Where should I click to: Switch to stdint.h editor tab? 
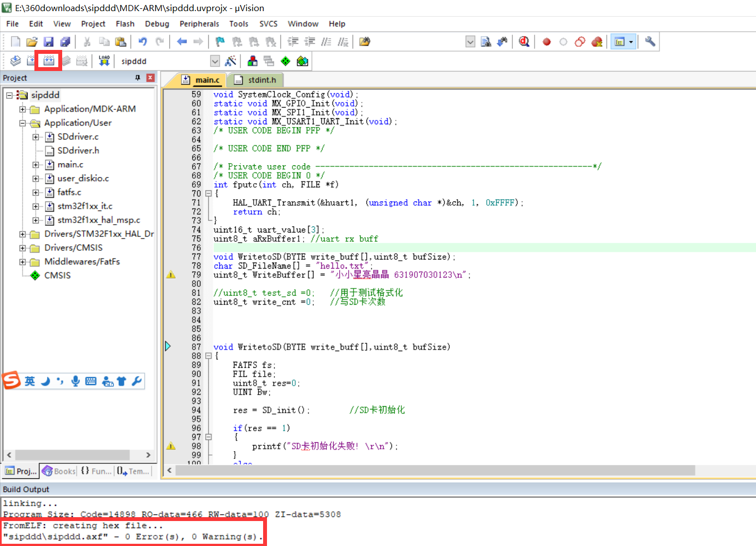click(255, 80)
